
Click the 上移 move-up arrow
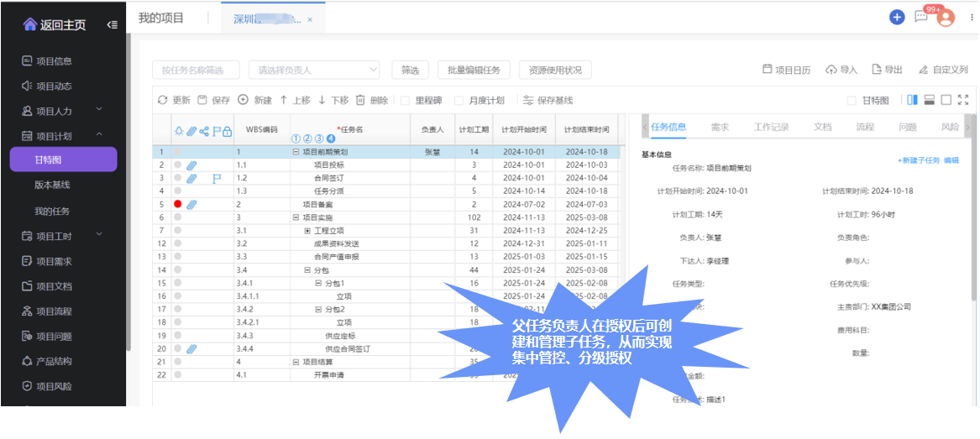coord(284,100)
